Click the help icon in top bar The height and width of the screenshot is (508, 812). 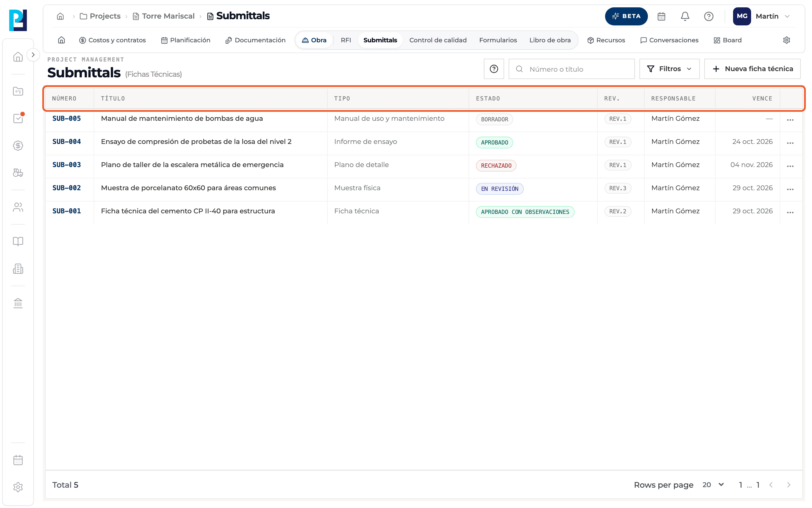click(709, 16)
